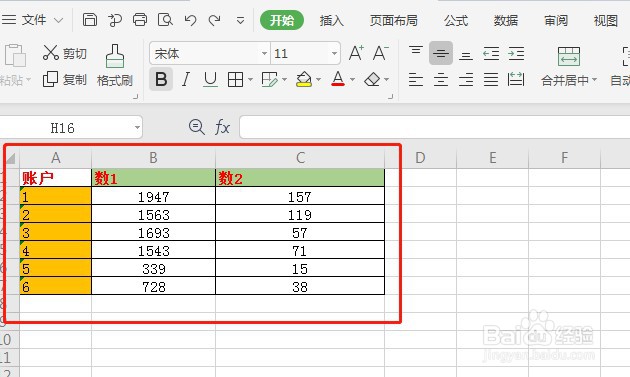The image size is (630, 377).
Task: Click the cell style drawing icon
Action: (x=270, y=80)
